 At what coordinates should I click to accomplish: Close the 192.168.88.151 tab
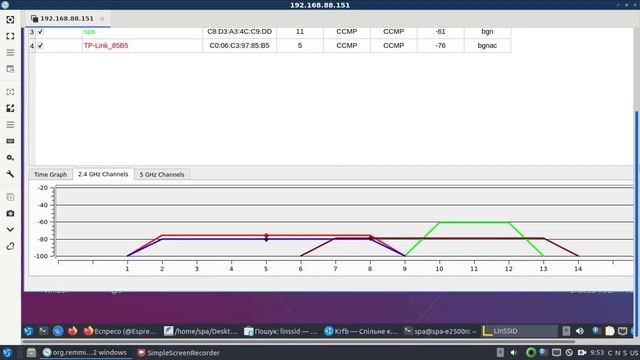pos(102,19)
